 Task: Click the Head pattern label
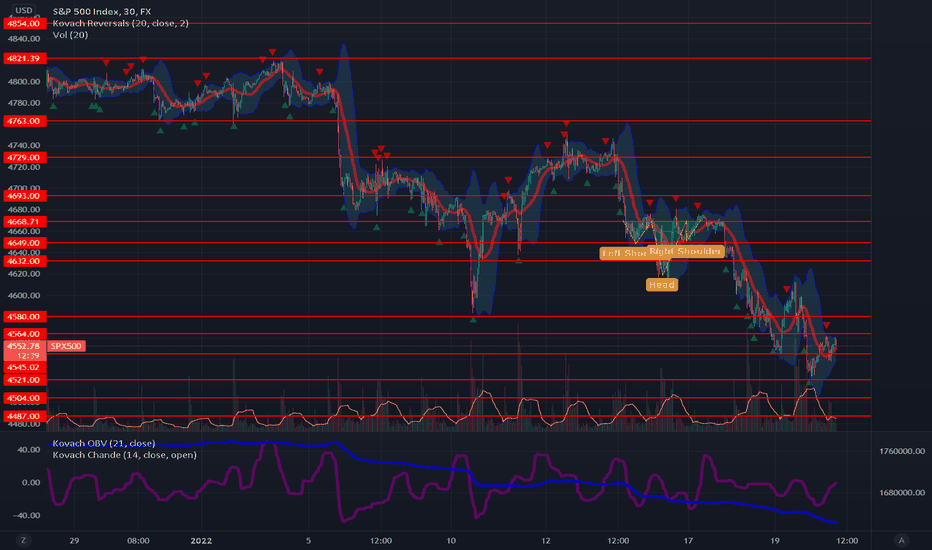pyautogui.click(x=662, y=285)
